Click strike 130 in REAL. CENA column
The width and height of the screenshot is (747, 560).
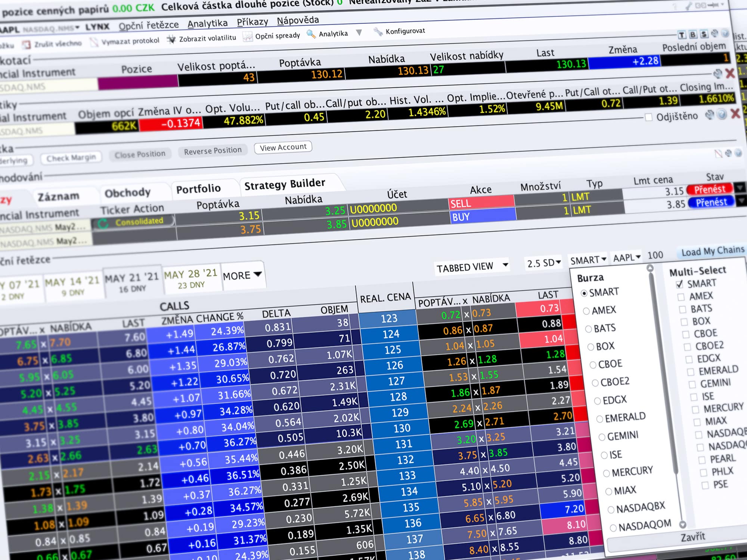click(x=402, y=428)
